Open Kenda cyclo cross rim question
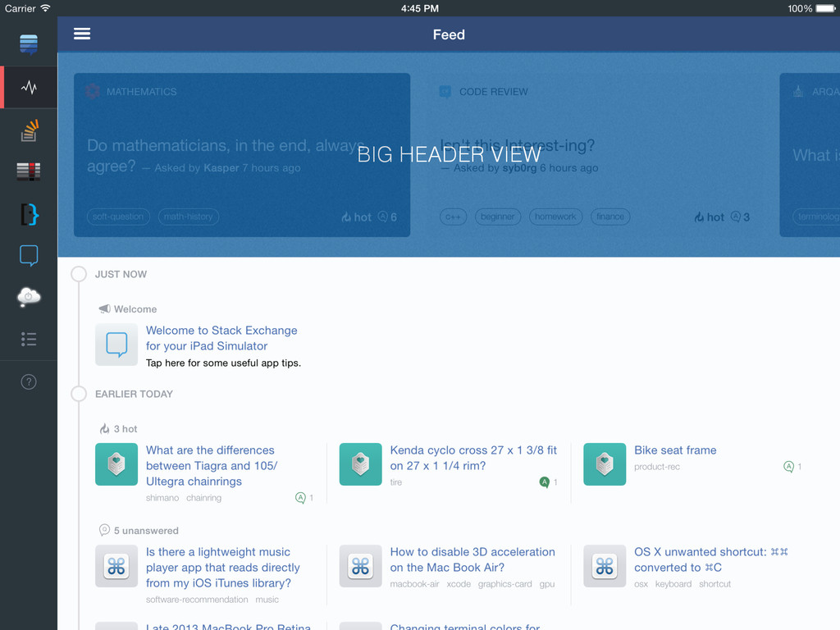The width and height of the screenshot is (840, 630). (473, 458)
